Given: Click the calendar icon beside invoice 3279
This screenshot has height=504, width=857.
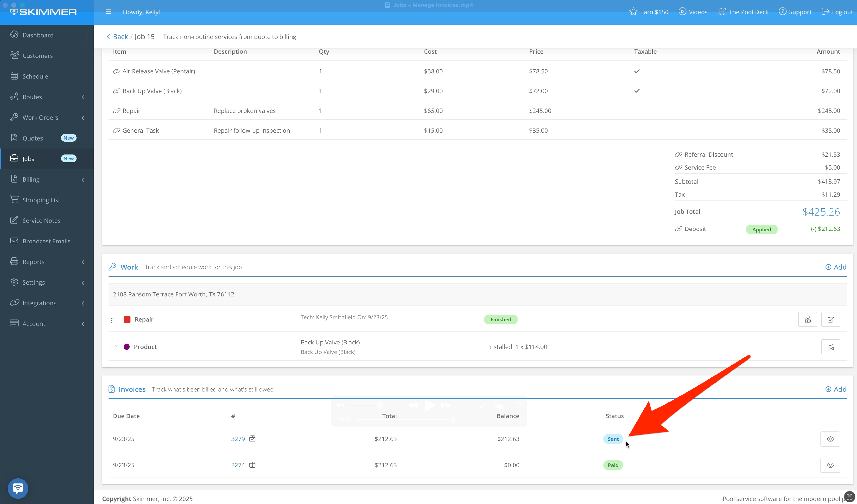Looking at the screenshot, I should coord(252,438).
